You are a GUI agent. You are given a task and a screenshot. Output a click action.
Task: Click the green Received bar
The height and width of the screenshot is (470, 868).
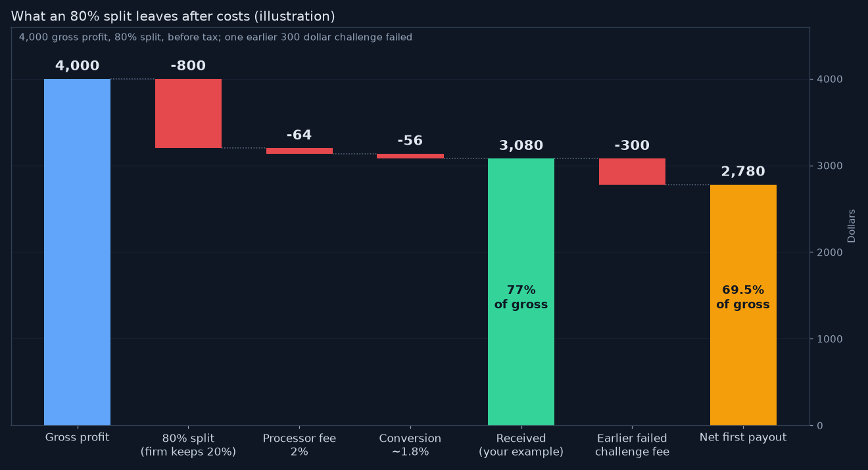(521, 292)
